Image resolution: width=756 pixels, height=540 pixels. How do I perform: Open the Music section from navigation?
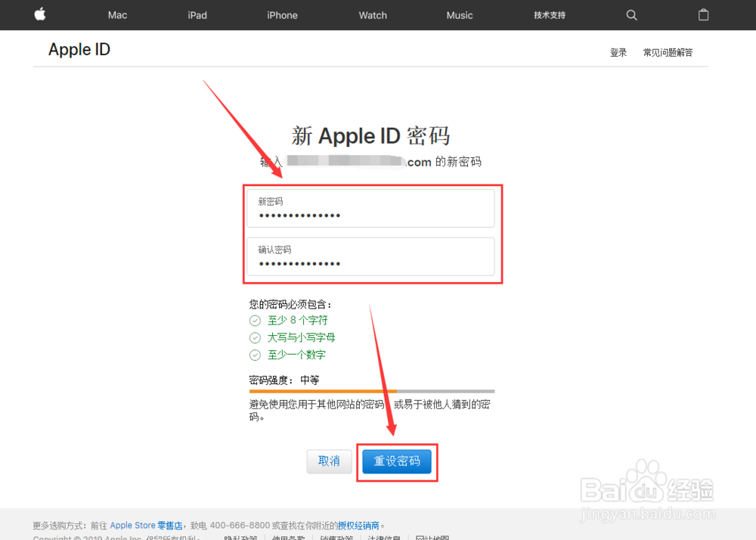459,15
